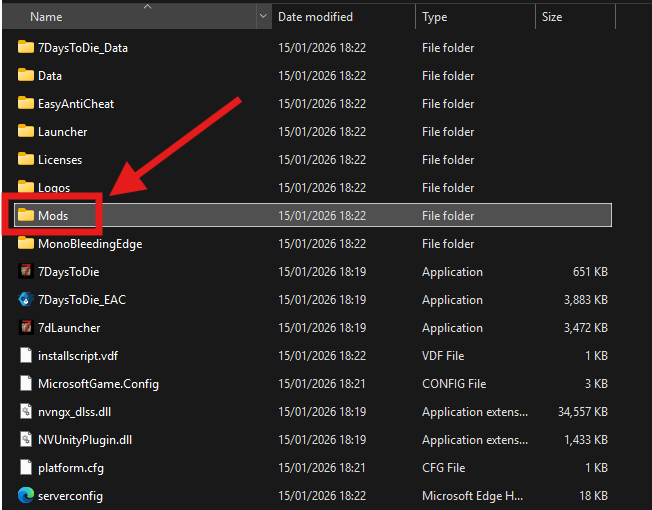This screenshot has height=510, width=652.
Task: Click the serverconfig Edge icon
Action: pyautogui.click(x=26, y=495)
